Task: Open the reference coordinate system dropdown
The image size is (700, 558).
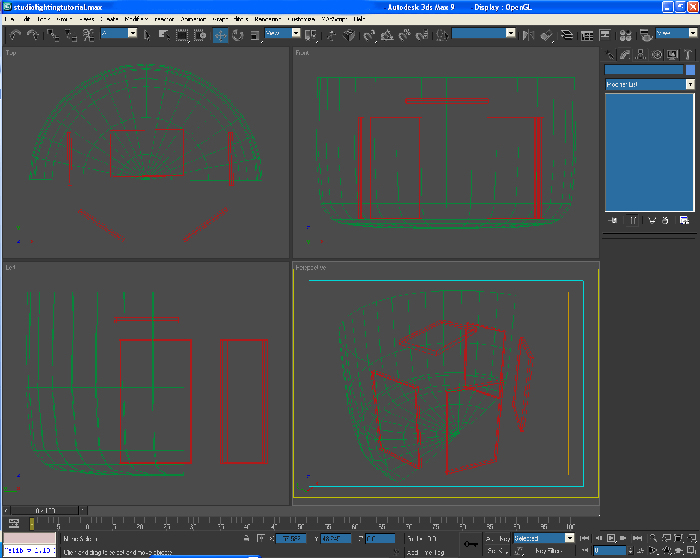Action: [x=283, y=33]
